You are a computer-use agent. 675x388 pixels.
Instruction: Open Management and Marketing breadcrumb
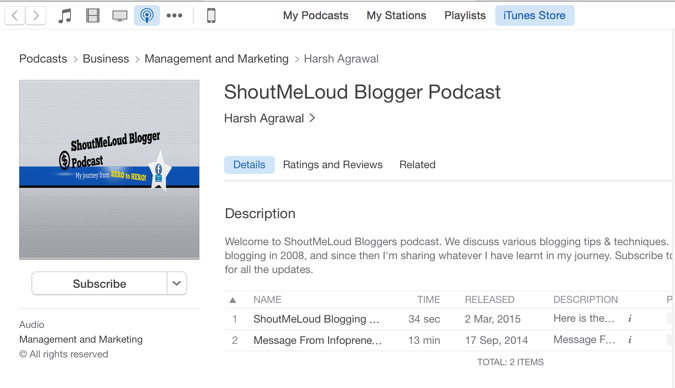pos(217,59)
